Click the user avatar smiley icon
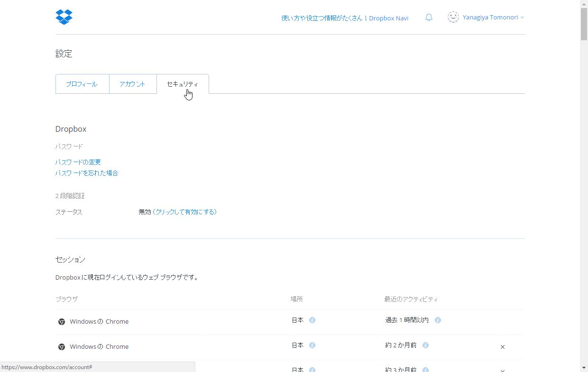588x372 pixels. pyautogui.click(x=453, y=17)
